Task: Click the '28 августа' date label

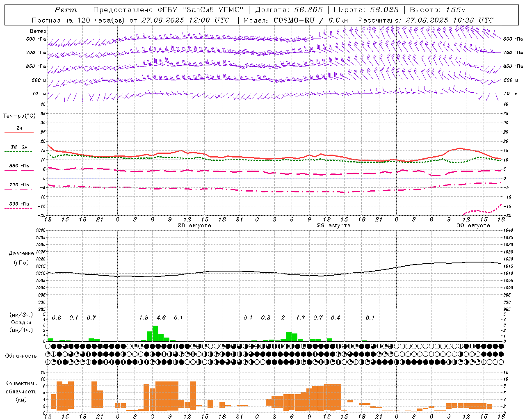Action: coord(194,226)
